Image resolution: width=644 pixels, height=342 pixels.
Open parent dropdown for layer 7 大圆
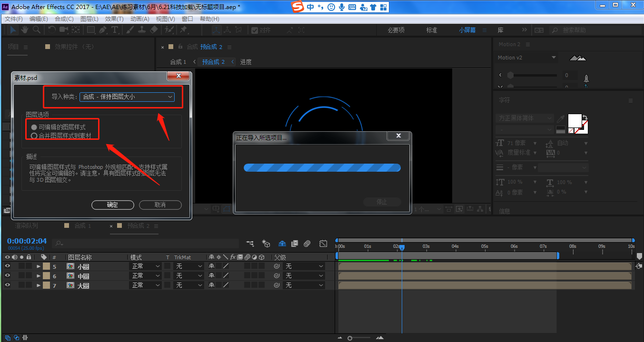coord(304,285)
